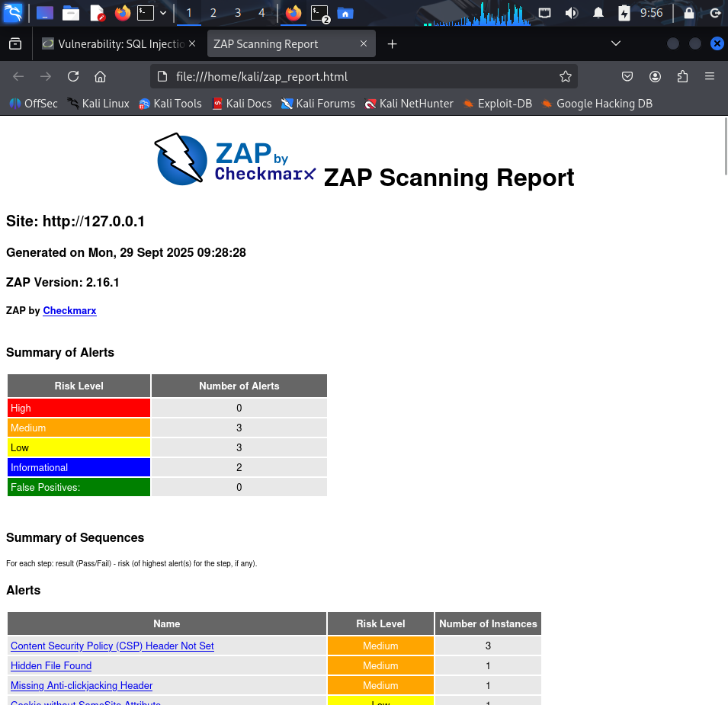
Task: Click the green False Positives cell
Action: click(79, 487)
